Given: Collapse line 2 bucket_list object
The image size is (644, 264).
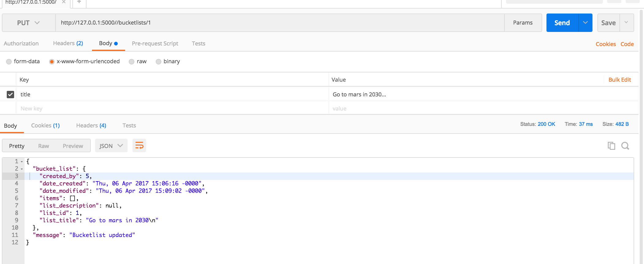Looking at the screenshot, I should pos(22,169).
